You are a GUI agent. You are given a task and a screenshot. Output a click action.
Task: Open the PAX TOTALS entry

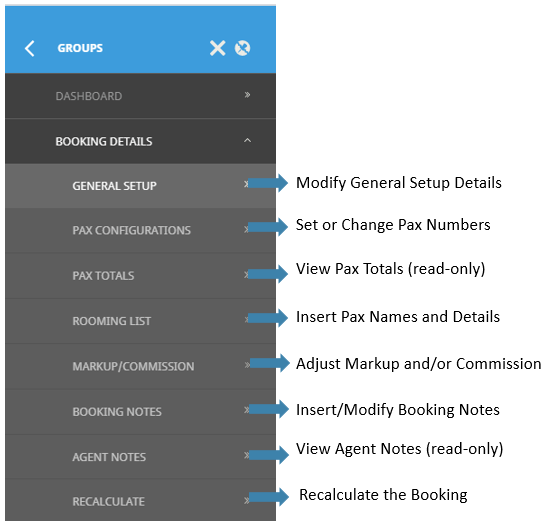141,276
